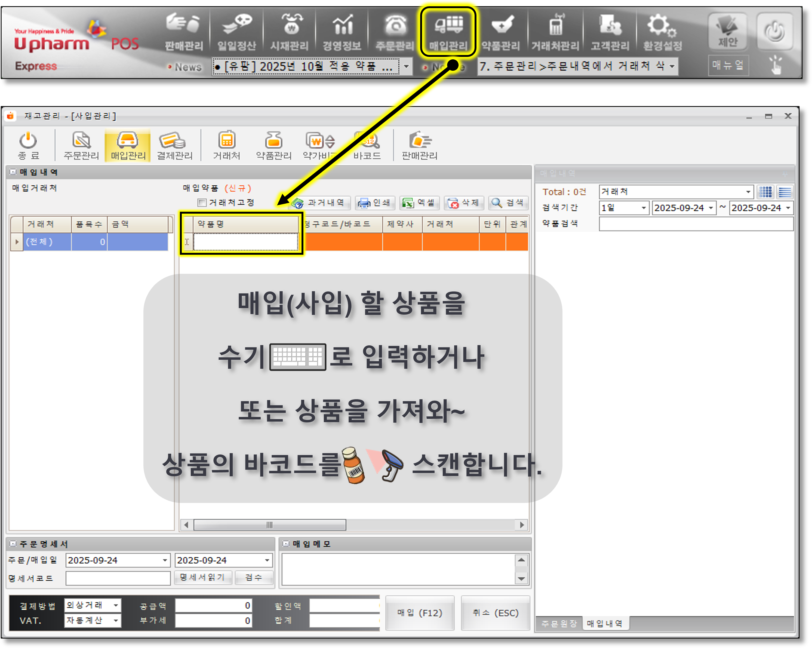Collapse 주문명세서 section toggle box
Screen dimensions: 812x648
13,544
